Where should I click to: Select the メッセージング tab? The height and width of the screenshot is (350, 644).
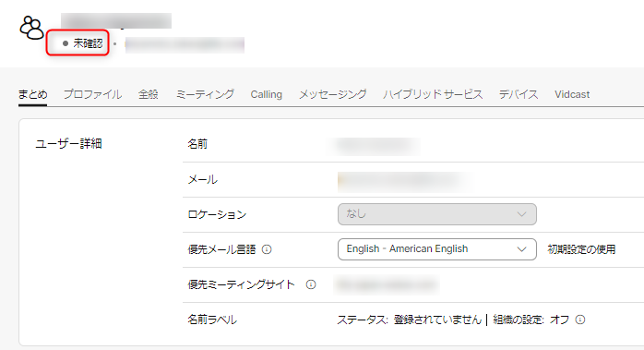click(x=333, y=94)
